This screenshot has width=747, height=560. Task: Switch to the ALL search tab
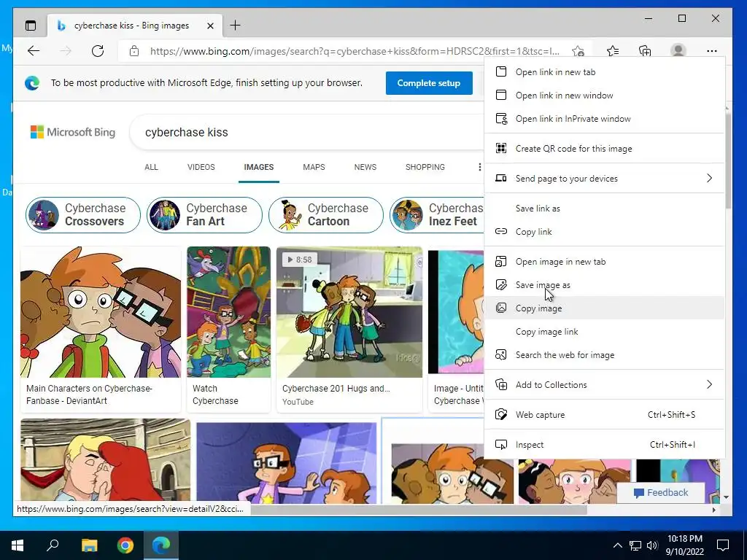coord(151,167)
